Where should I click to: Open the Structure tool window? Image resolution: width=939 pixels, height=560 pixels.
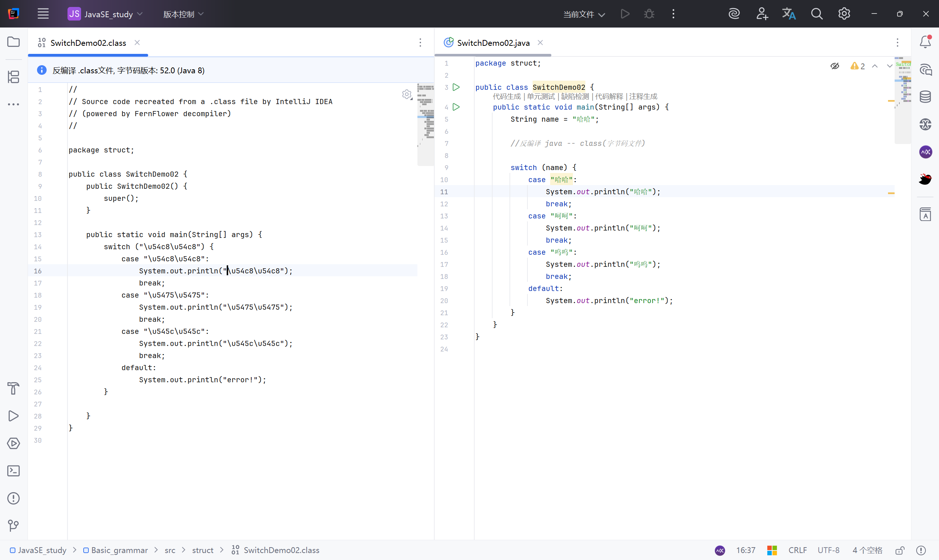click(x=14, y=77)
